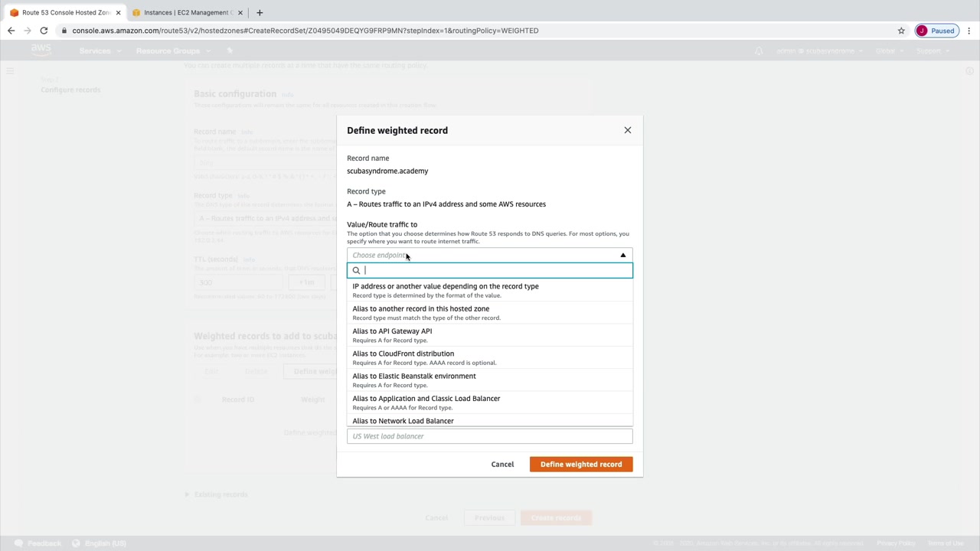Click the record type text 'A – Routes traffic to an IPv4 address'
This screenshot has height=551, width=980.
[x=446, y=204]
